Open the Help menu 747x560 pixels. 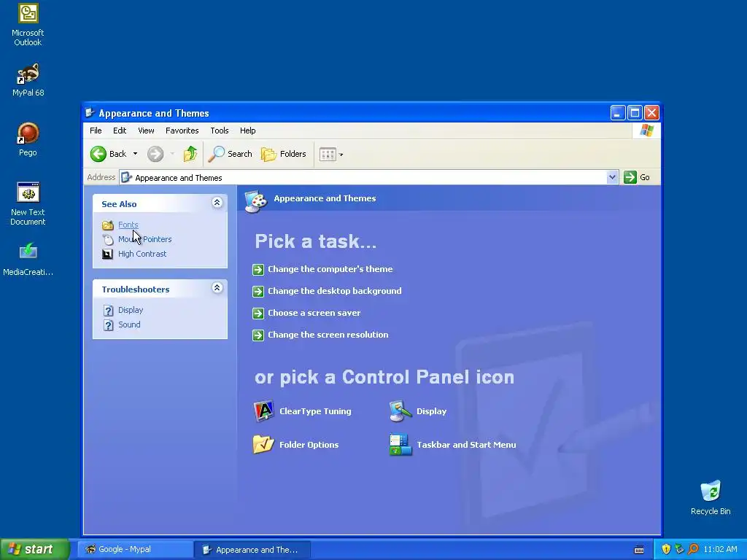coord(247,131)
